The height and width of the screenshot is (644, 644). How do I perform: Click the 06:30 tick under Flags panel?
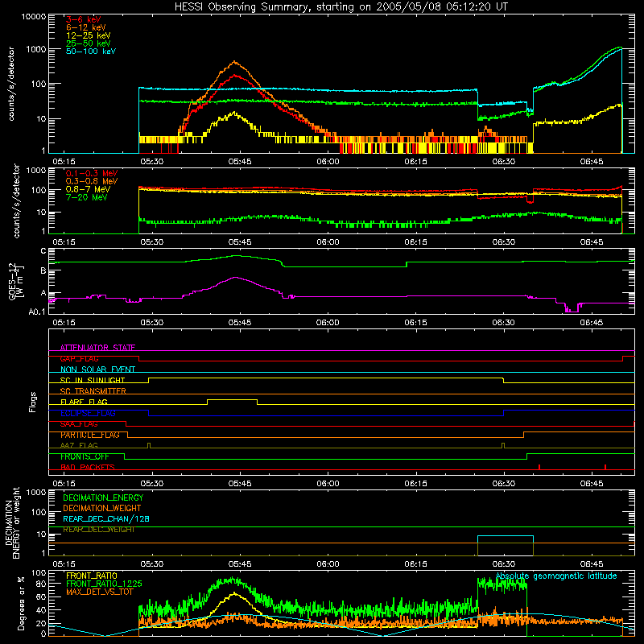(x=504, y=484)
